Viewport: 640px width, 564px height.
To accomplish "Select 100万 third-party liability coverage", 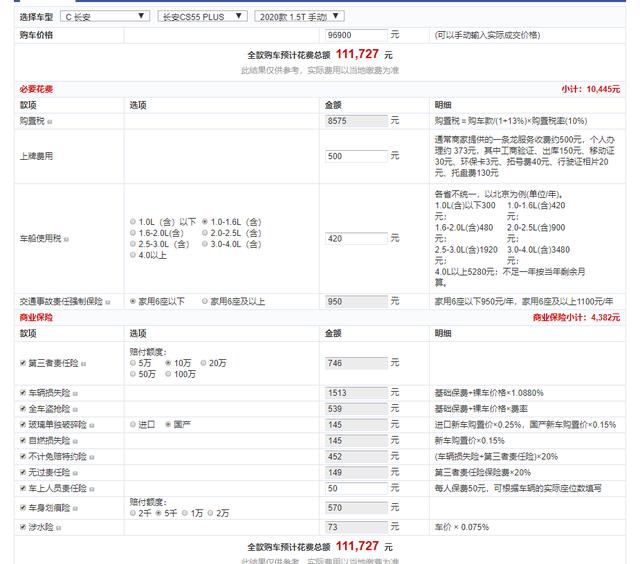I will (168, 374).
